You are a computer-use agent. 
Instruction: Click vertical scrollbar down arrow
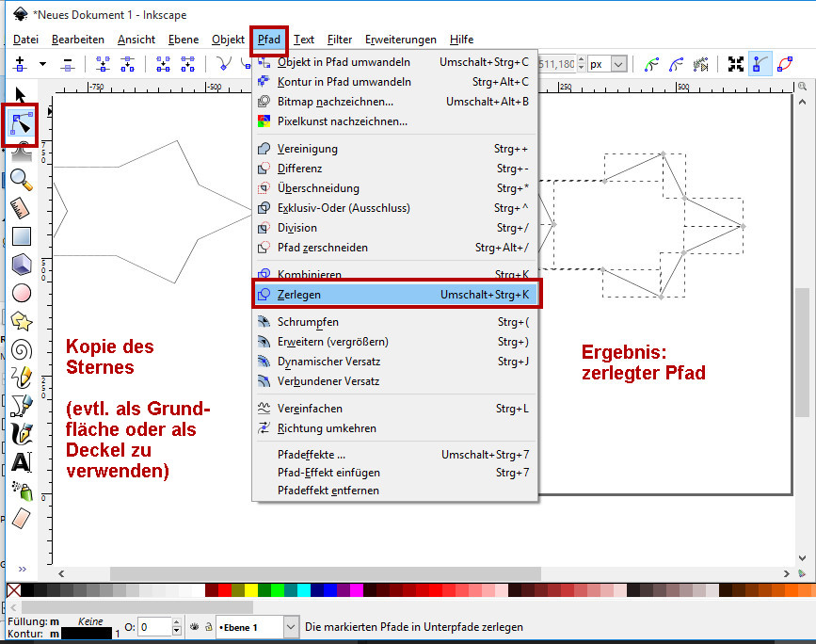pyautogui.click(x=802, y=558)
